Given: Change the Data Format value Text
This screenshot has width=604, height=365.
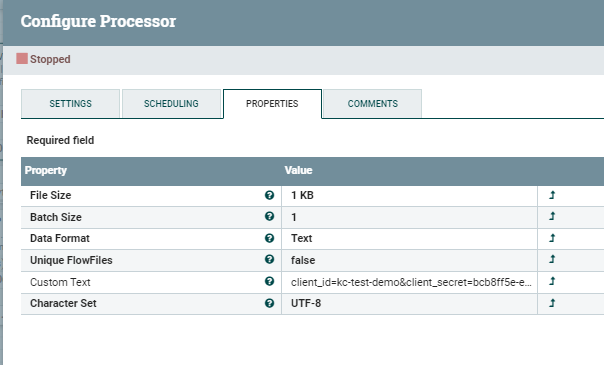Looking at the screenshot, I should pyautogui.click(x=409, y=238).
